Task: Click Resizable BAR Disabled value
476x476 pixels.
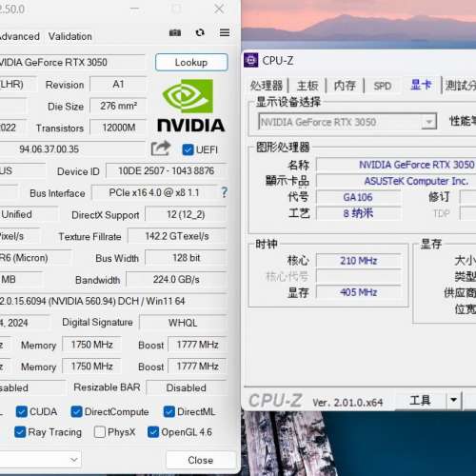Action: [187, 387]
